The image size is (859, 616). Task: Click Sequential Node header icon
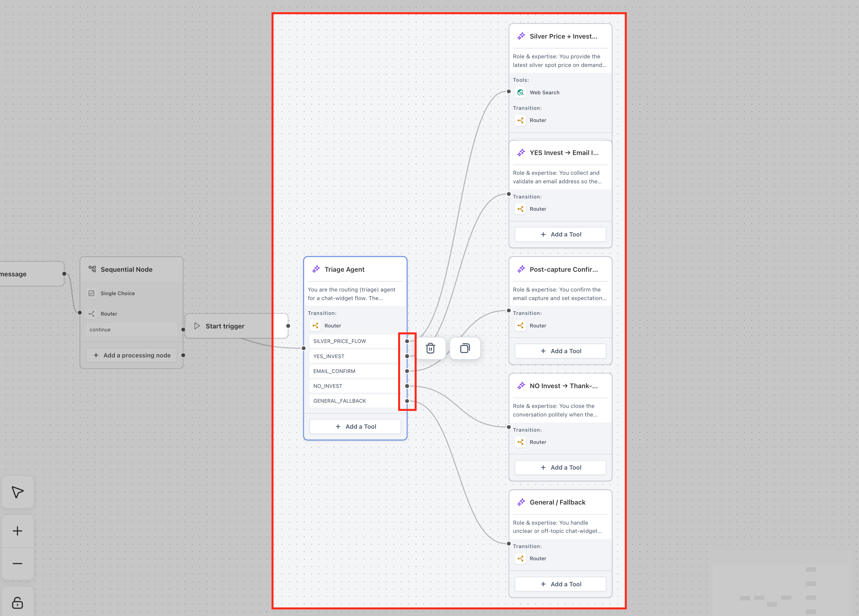click(92, 269)
